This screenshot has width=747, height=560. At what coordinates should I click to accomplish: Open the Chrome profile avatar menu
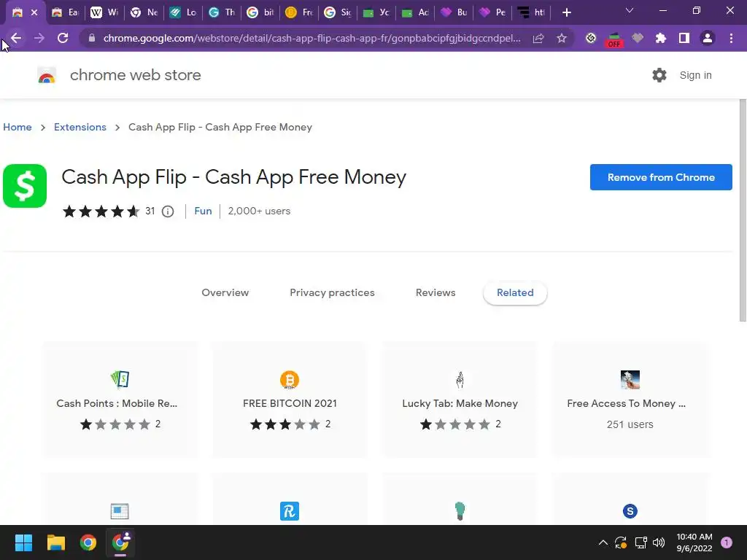click(x=708, y=38)
